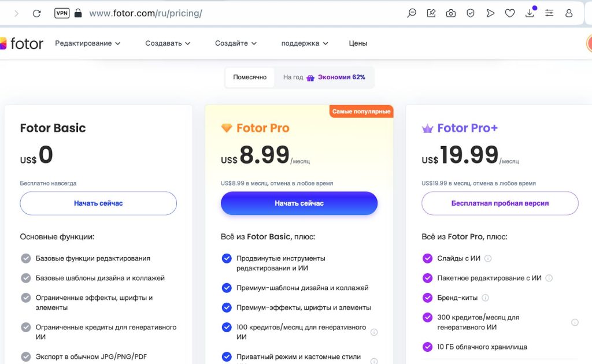Toggle the VPN badge in address bar
The height and width of the screenshot is (364, 592).
point(62,13)
